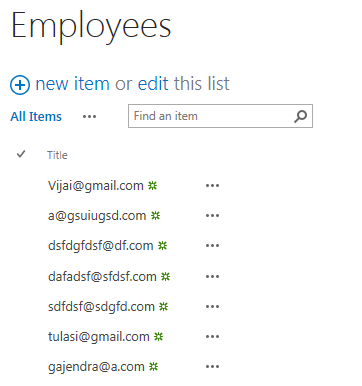This screenshot has height=386, width=362.
Task: Open views ellipsis next to All Items
Action: click(89, 117)
